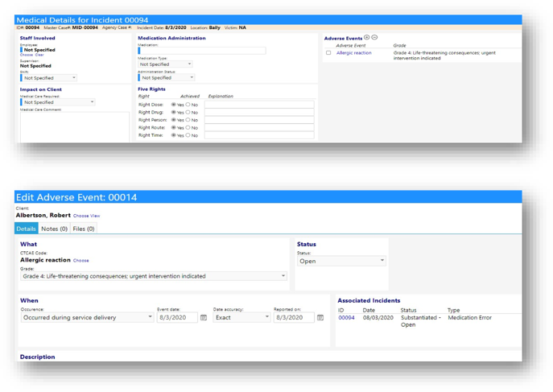Open Medical Care Required dropdown
Image resolution: width=553 pixels, height=392 pixels.
point(58,102)
